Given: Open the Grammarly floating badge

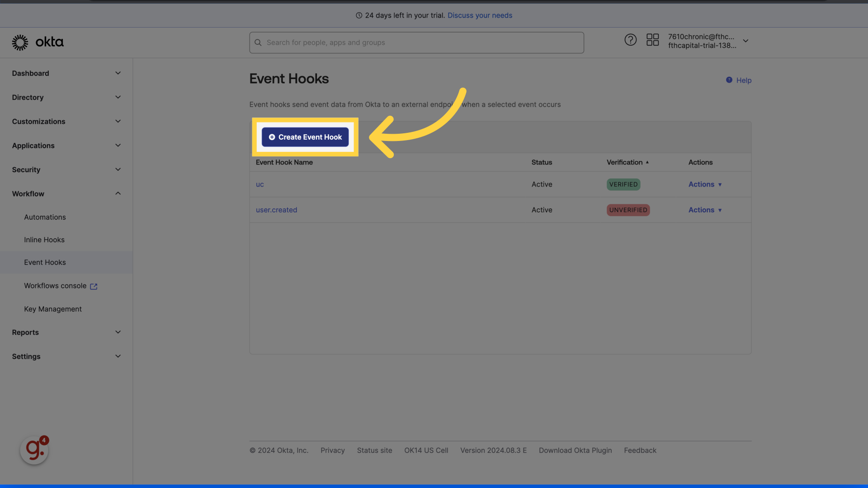Looking at the screenshot, I should tap(34, 450).
